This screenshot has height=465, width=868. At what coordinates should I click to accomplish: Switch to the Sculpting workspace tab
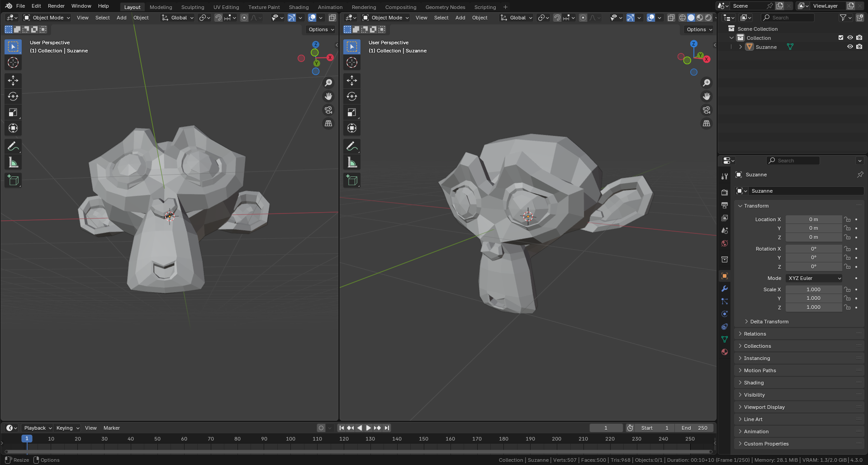click(193, 7)
